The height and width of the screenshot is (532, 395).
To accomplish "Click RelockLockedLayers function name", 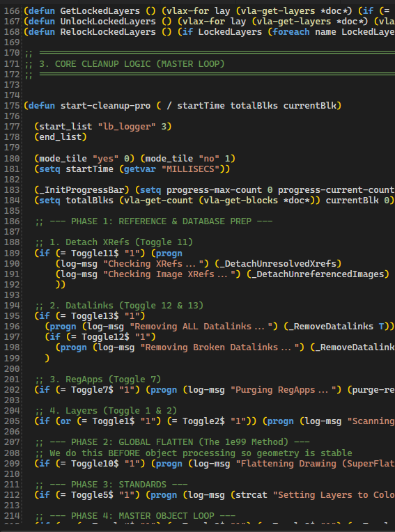I will [x=108, y=32].
